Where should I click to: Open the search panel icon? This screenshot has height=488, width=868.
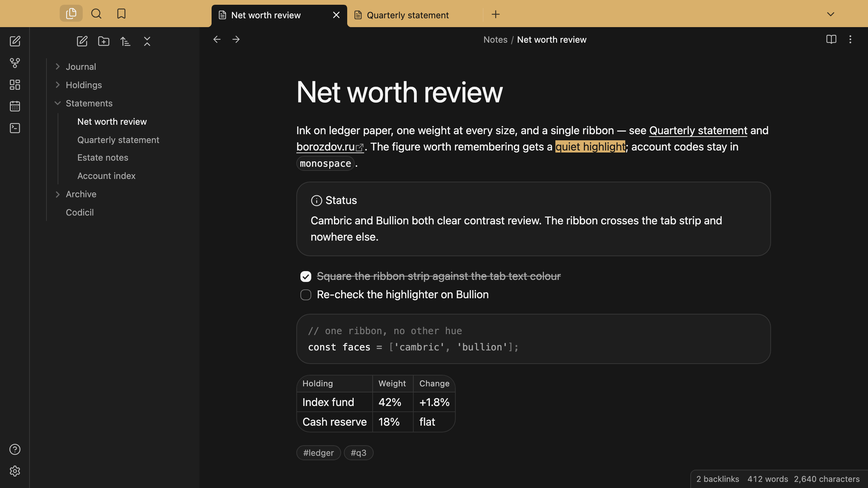[96, 14]
